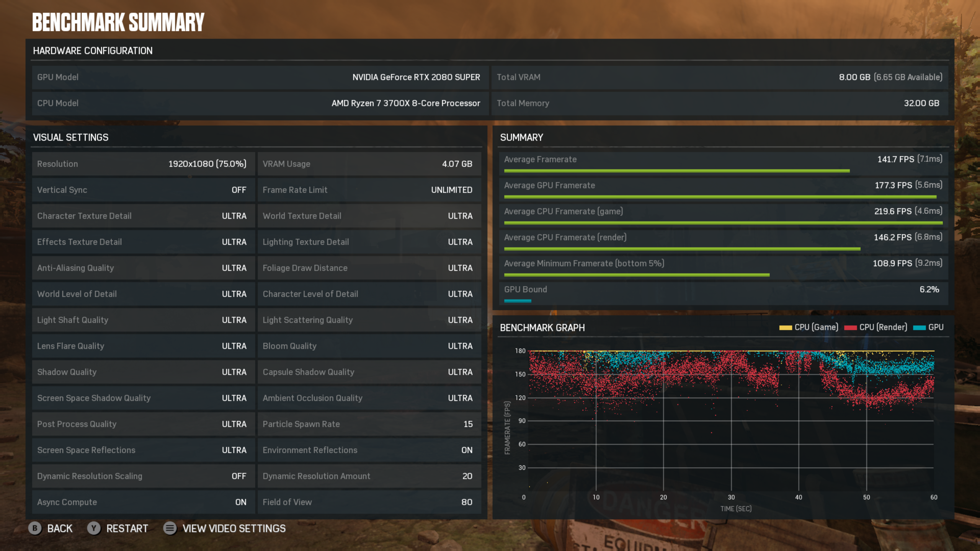The height and width of the screenshot is (551, 980).
Task: Select the Lighting Texture Detail row
Action: (369, 242)
